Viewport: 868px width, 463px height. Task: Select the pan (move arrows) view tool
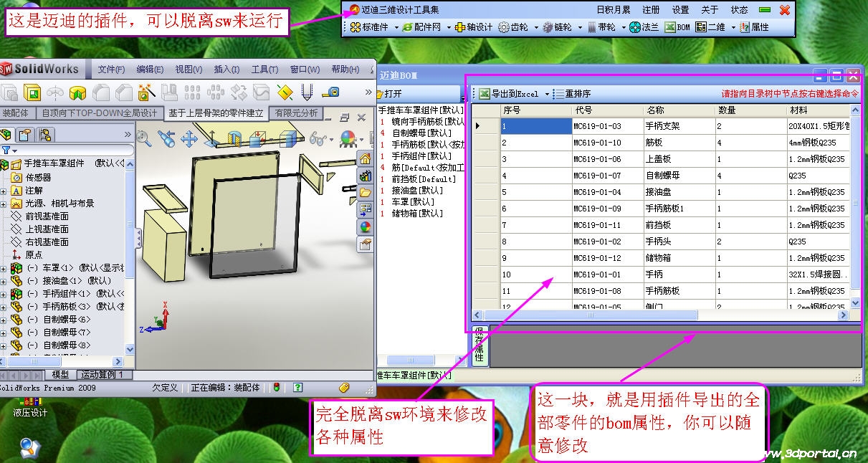click(x=189, y=138)
